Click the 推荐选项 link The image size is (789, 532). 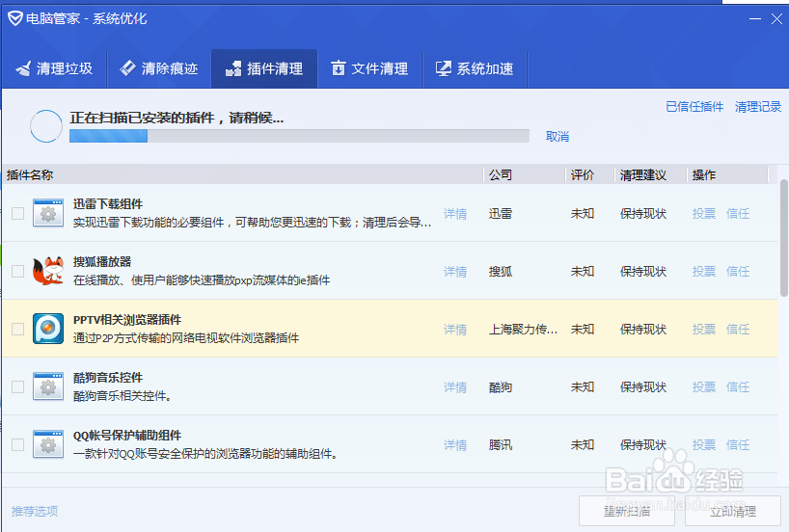pyautogui.click(x=35, y=512)
